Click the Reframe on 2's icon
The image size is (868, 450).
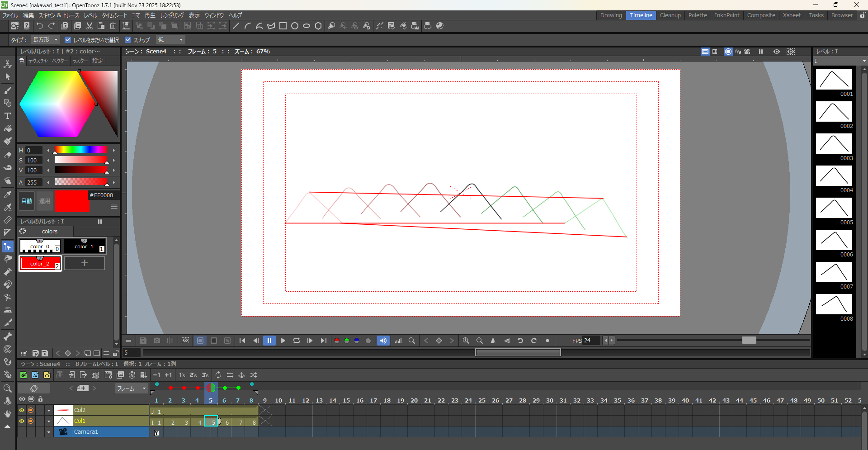click(x=193, y=375)
